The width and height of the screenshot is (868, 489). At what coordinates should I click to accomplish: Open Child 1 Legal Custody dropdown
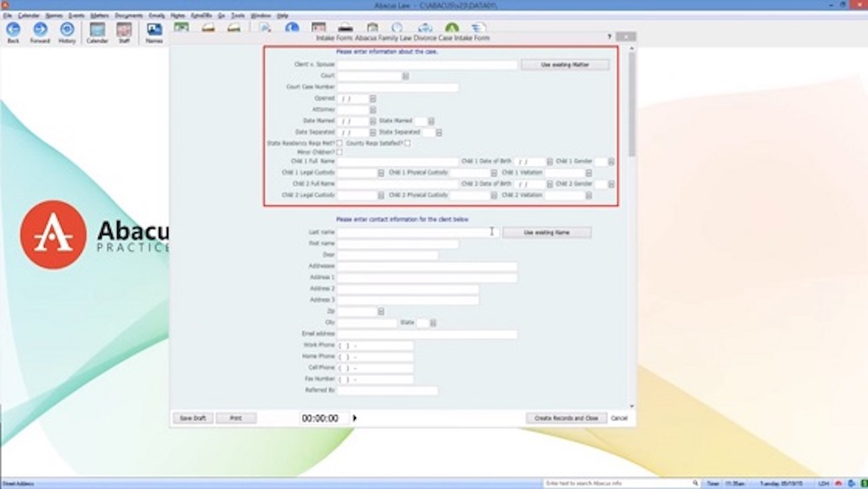[381, 173]
